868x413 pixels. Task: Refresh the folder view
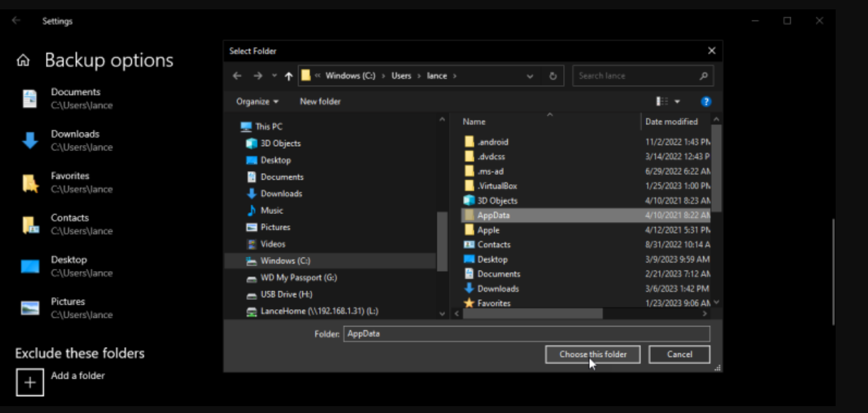point(553,75)
